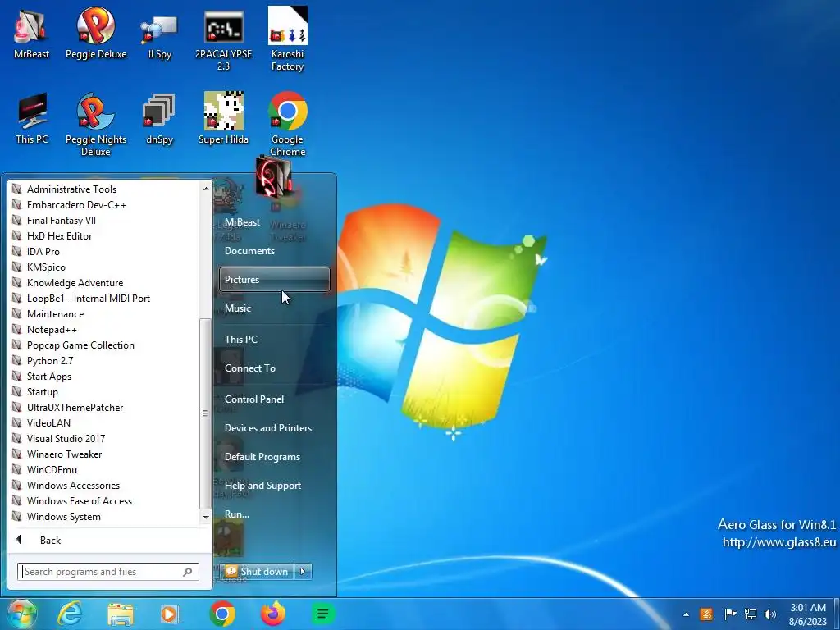Open the green notes app in taskbar

click(323, 614)
